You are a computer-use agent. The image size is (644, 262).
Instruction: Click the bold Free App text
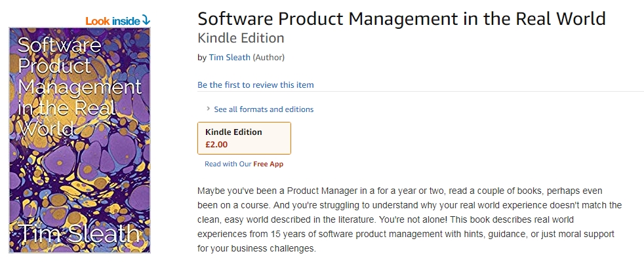click(x=268, y=164)
